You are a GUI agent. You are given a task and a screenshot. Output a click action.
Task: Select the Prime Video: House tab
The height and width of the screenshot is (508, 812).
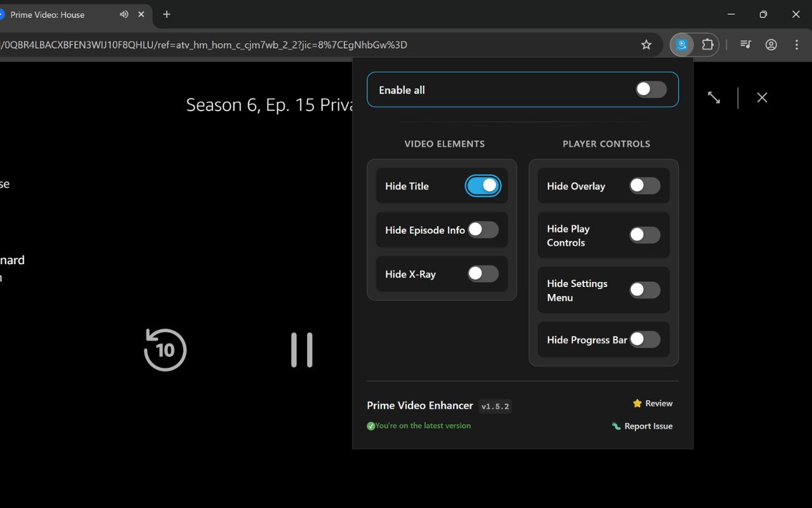point(70,14)
